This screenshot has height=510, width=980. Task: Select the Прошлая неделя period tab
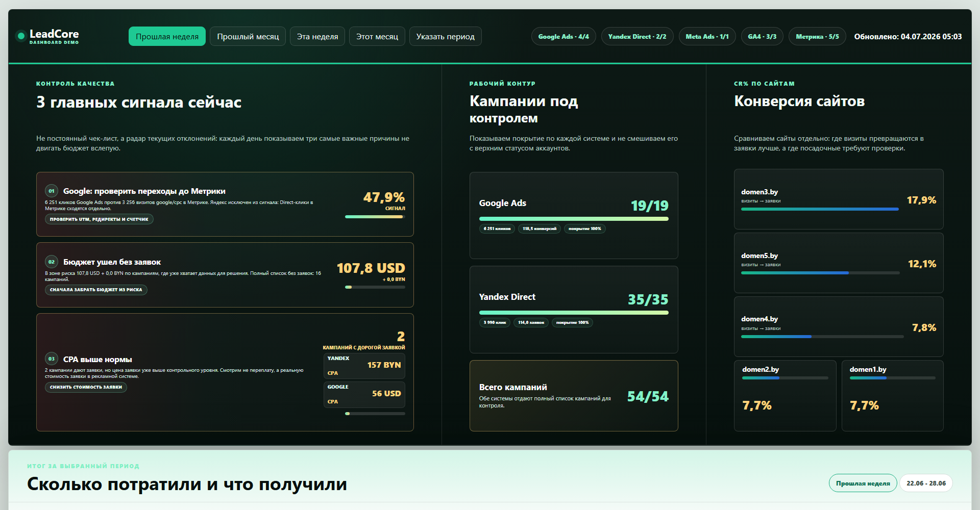coord(167,36)
